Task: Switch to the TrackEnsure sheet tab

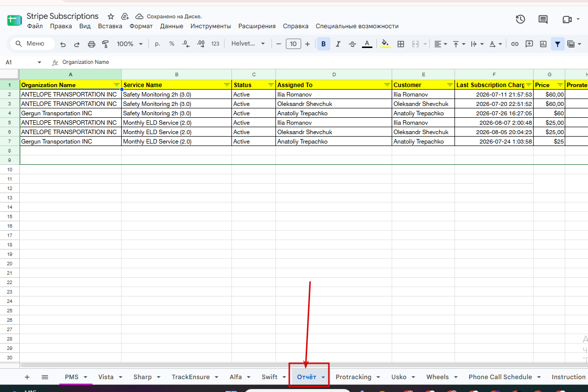Action: tap(190, 377)
